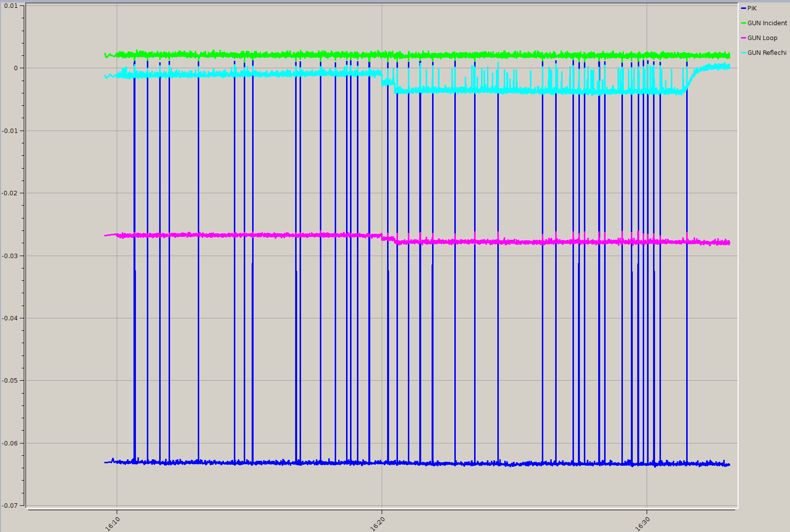Image resolution: width=790 pixels, height=532 pixels.
Task: Select the PiK legend label
Action: click(752, 8)
